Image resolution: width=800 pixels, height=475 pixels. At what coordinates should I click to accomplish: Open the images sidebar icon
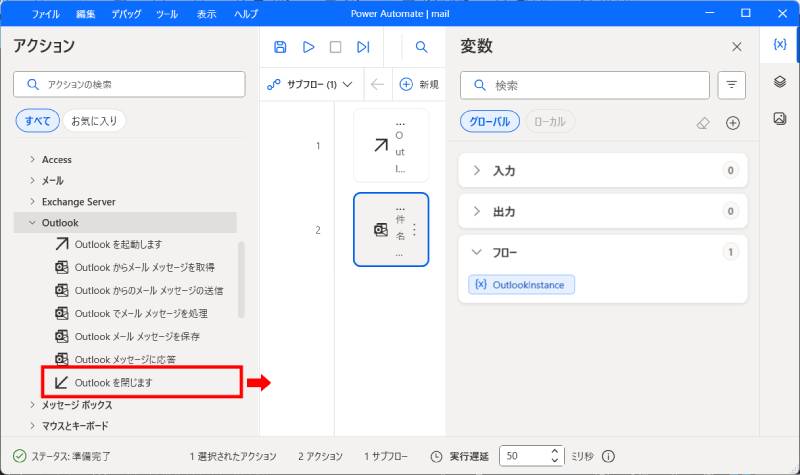(x=780, y=118)
